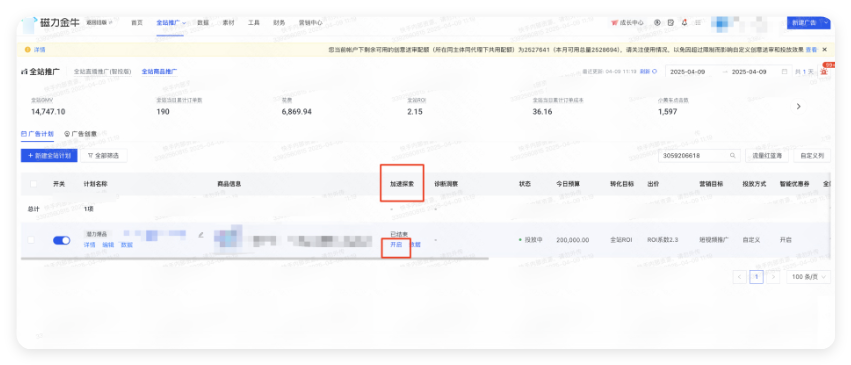Click 查看 link in the notice banner
Image resolution: width=851 pixels, height=365 pixels.
coord(811,49)
